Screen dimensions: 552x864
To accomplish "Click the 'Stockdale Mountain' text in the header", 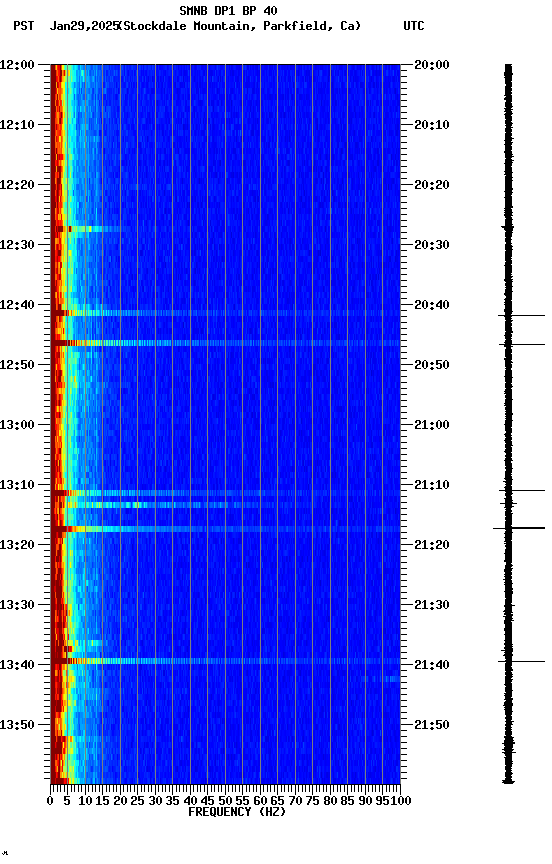I will pyautogui.click(x=187, y=26).
